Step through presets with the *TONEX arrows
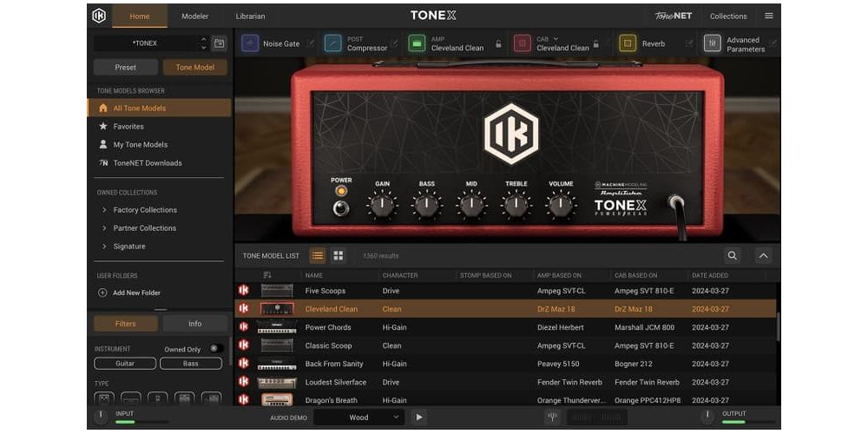The image size is (868, 434). point(203,43)
